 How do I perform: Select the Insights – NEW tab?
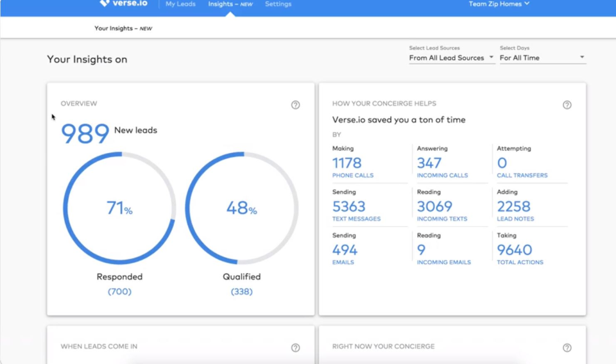coord(230,4)
